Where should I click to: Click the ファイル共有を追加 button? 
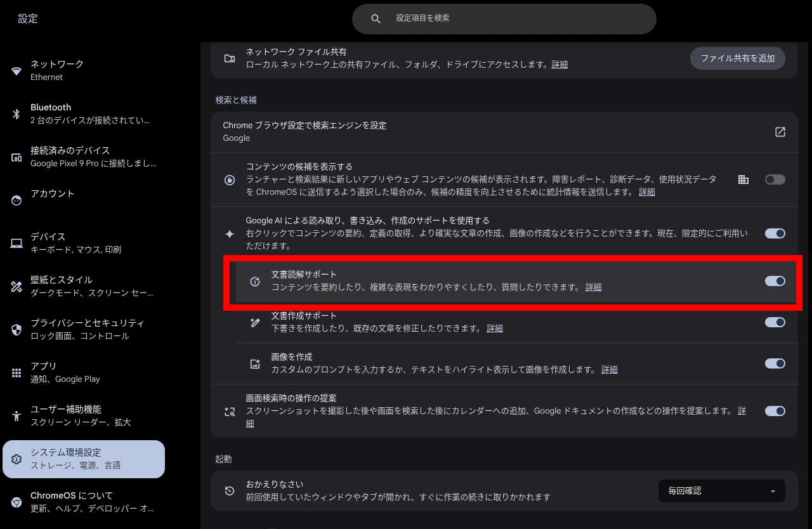pyautogui.click(x=737, y=58)
